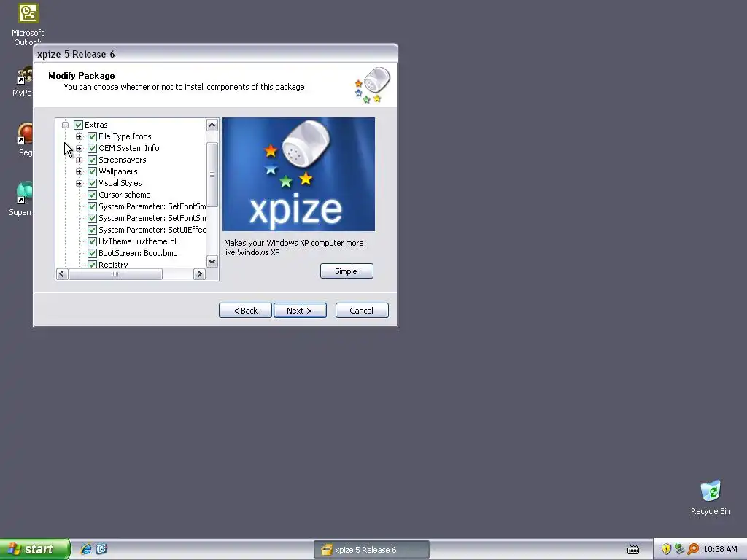Click the xpize logo in dialog header
This screenshot has width=747, height=560.
tap(372, 85)
